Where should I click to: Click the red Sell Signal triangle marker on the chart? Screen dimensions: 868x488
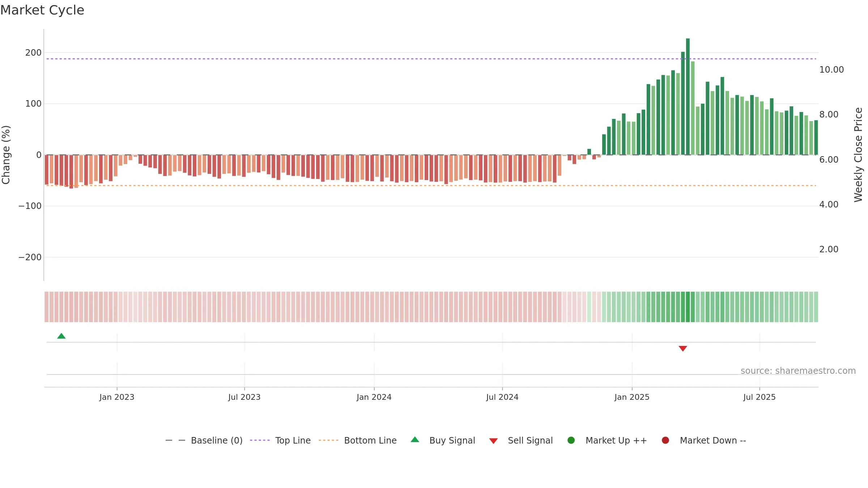point(683,348)
